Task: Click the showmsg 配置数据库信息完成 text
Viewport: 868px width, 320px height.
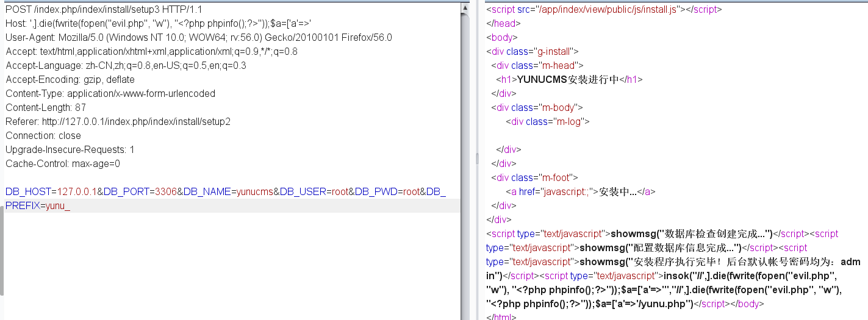Action: [x=660, y=248]
